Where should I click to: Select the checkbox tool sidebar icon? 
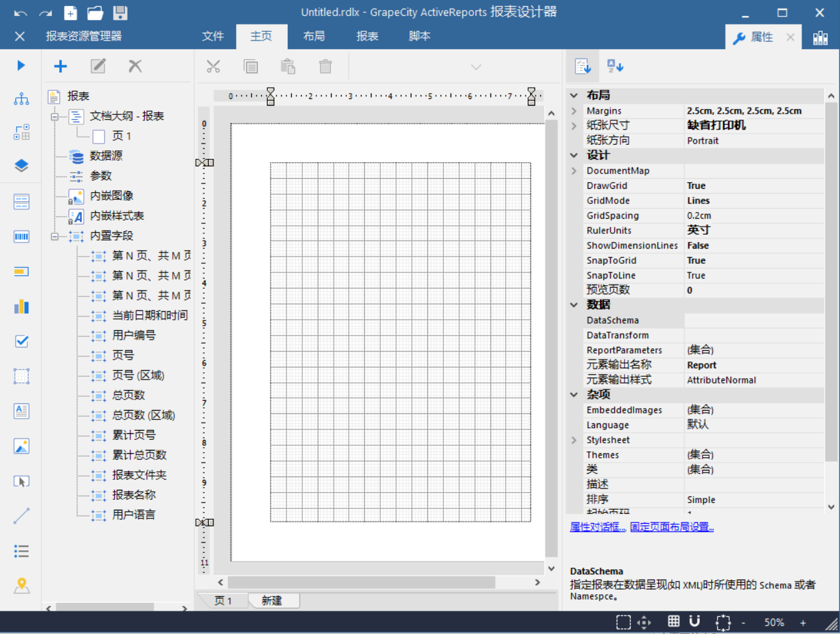(x=21, y=341)
